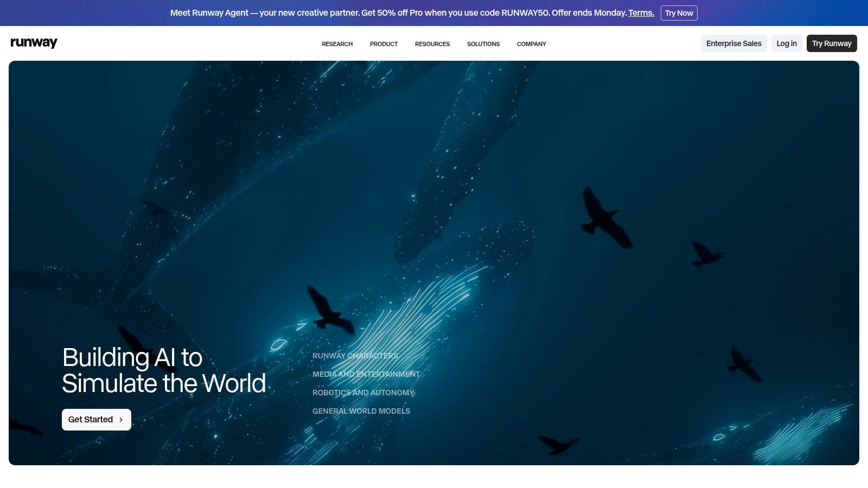The height and width of the screenshot is (488, 868).
Task: Open the Company menu
Action: (x=531, y=44)
